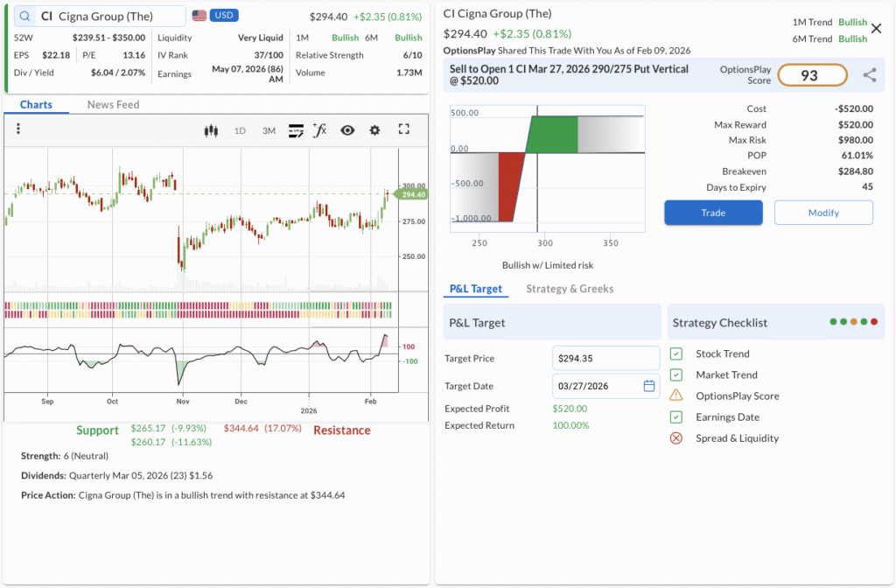Open the drawing tools icon in chart toolbar
896x588 pixels.
click(x=296, y=130)
